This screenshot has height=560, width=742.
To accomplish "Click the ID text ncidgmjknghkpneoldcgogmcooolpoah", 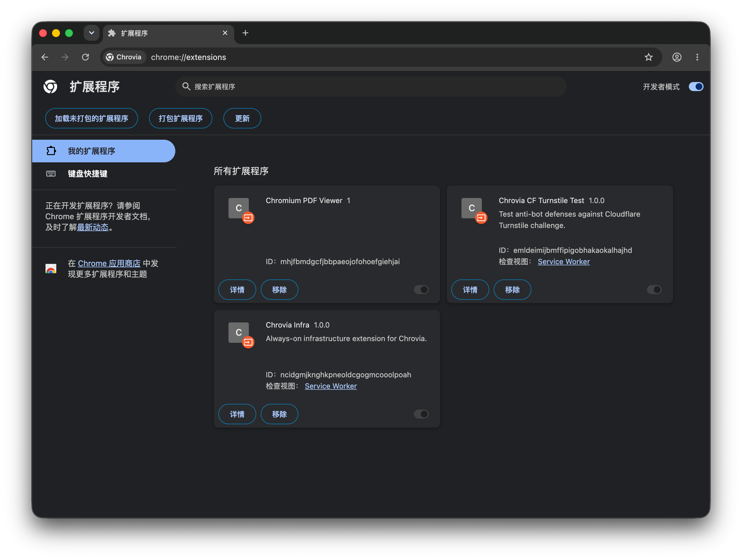I will click(x=346, y=374).
